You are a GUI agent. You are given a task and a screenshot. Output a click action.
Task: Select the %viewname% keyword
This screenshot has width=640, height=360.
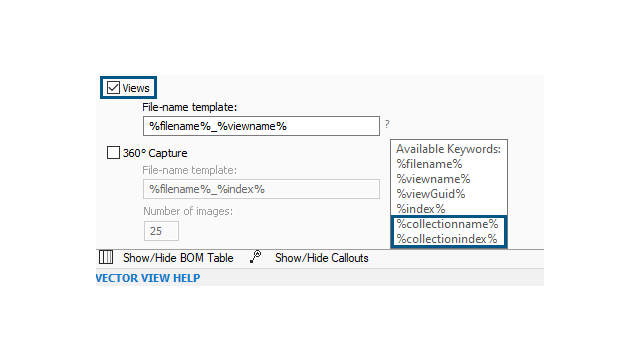point(433,179)
